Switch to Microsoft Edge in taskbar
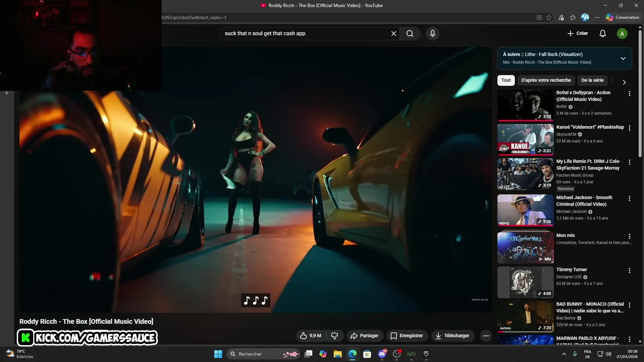 point(352,354)
